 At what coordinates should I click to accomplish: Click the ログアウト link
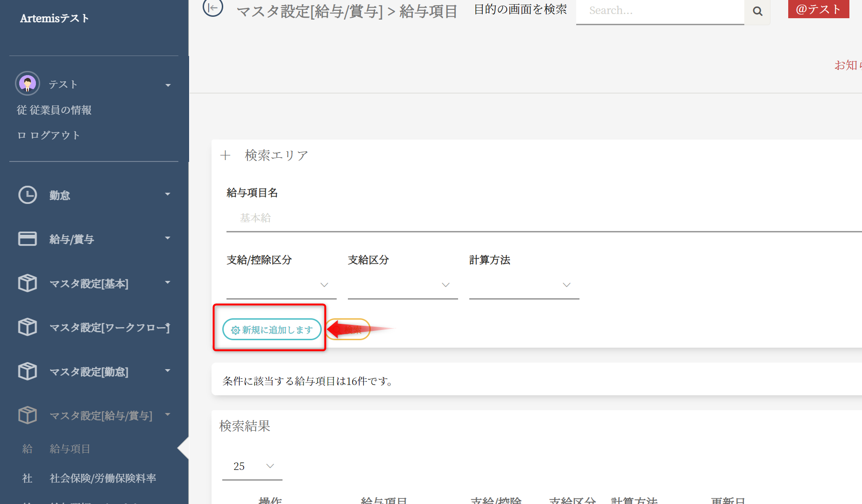(x=55, y=135)
